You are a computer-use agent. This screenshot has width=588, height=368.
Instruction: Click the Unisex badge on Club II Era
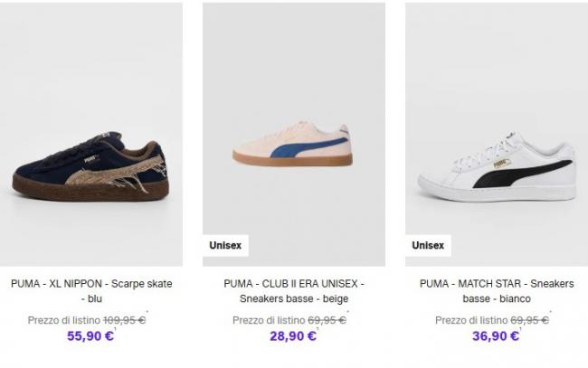point(225,245)
